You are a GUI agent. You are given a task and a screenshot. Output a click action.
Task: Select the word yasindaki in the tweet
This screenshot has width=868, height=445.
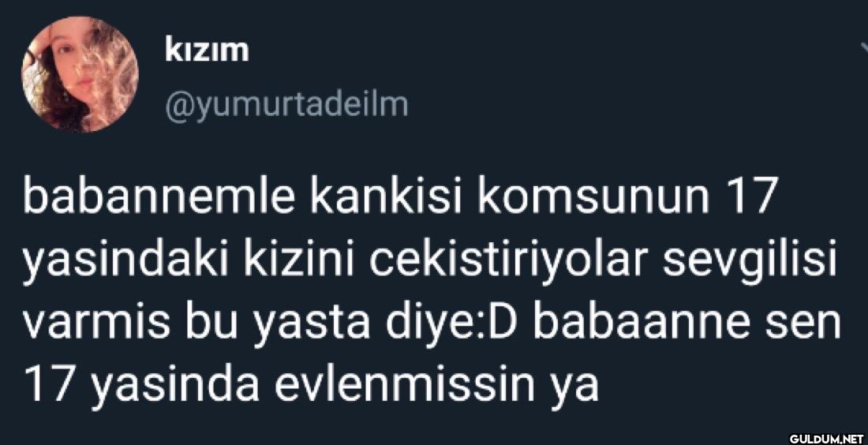(x=129, y=259)
